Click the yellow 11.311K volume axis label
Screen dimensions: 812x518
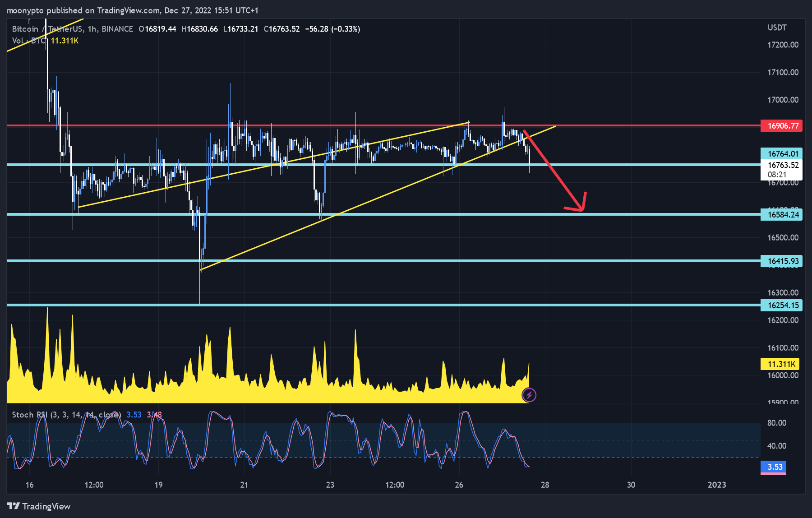[x=780, y=364]
